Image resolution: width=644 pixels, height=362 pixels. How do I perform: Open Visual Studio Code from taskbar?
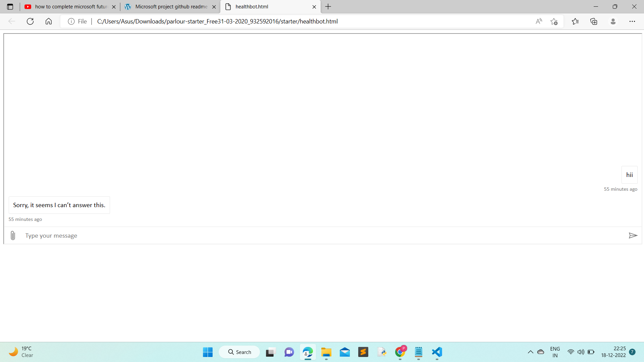(437, 352)
